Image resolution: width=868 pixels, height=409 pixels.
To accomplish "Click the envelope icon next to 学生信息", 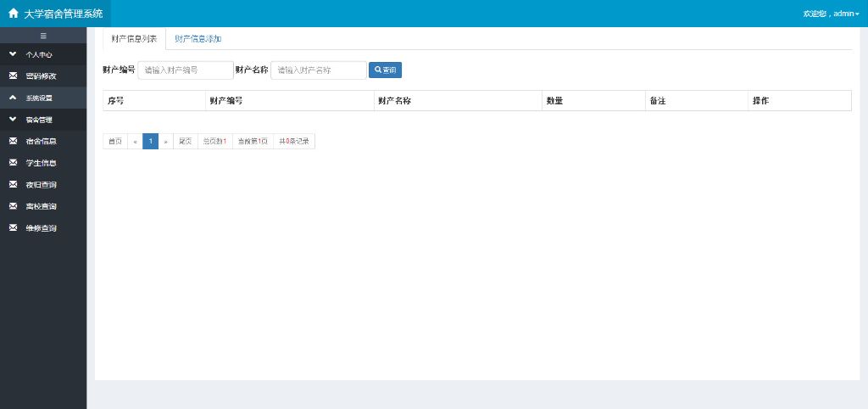I will 14,163.
